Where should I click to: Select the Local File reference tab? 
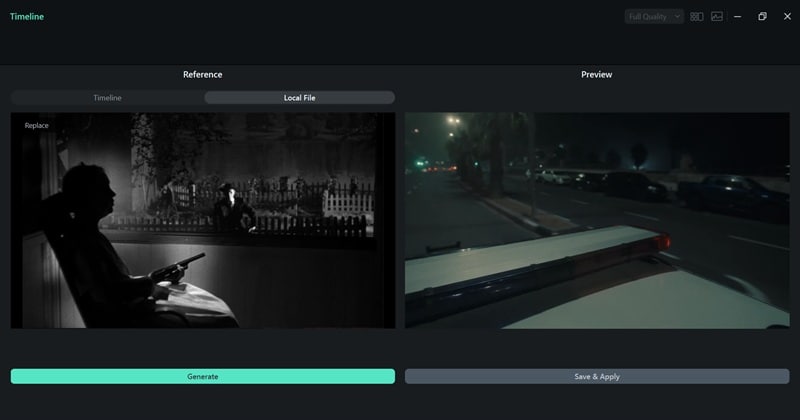click(x=299, y=97)
